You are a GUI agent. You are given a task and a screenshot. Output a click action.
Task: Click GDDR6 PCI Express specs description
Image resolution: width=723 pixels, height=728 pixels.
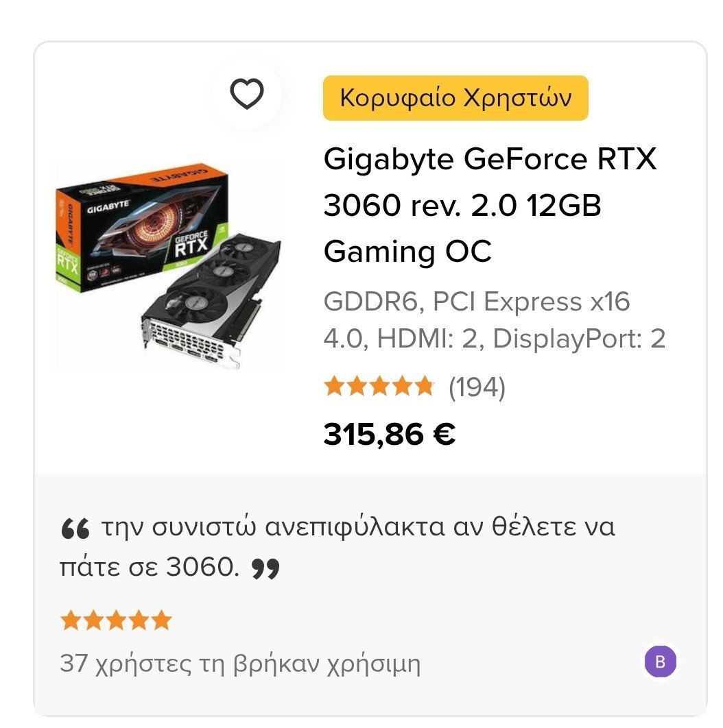pos(495,320)
